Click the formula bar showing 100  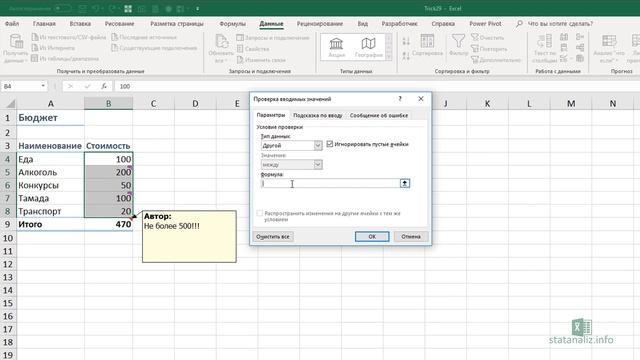377,86
